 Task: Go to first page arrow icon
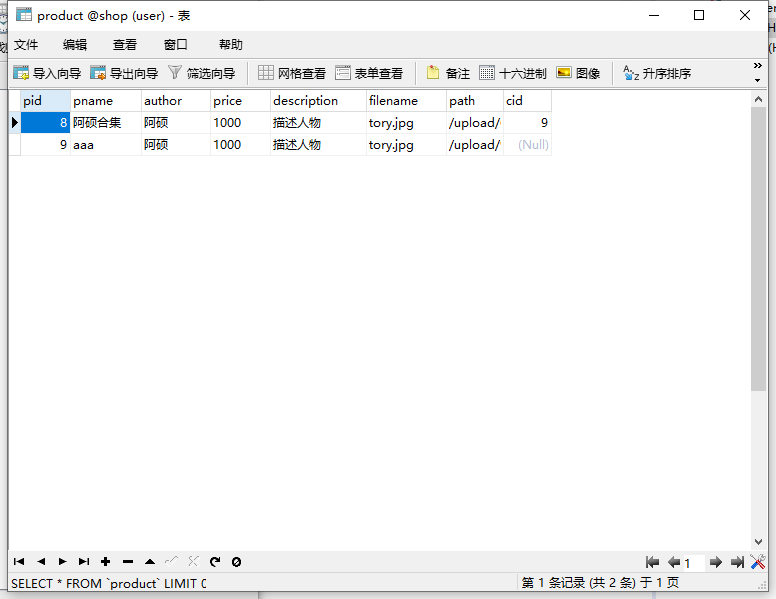point(652,562)
